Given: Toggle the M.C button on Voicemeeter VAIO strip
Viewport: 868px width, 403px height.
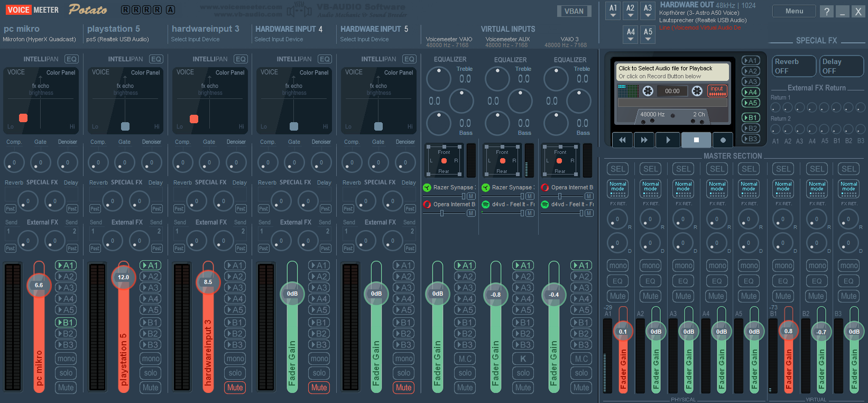Looking at the screenshot, I should 465,359.
